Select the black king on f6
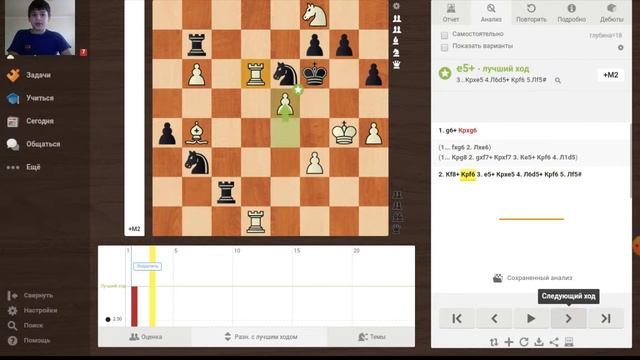The width and height of the screenshot is (640, 360). point(315,74)
